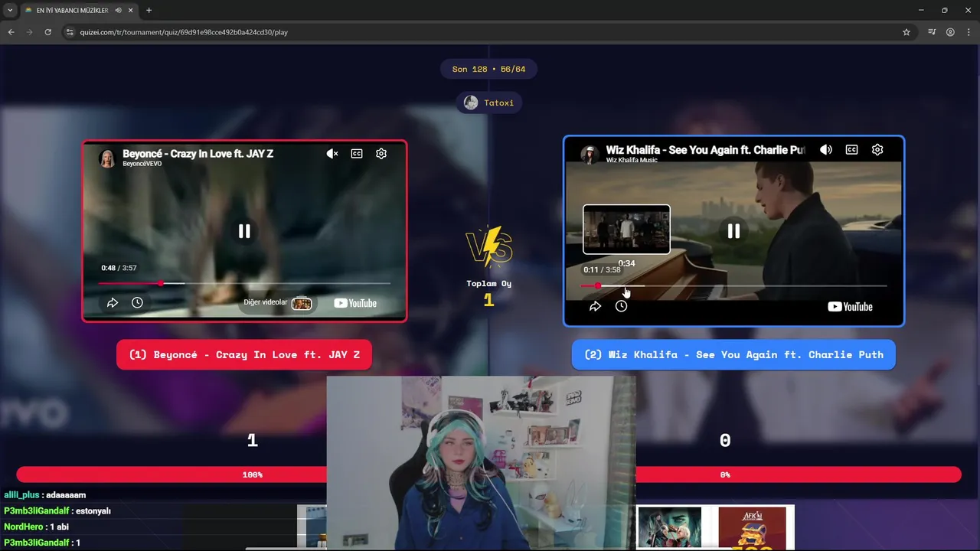
Task: Click Watch Later clock on Beyoncé video
Action: click(x=137, y=303)
